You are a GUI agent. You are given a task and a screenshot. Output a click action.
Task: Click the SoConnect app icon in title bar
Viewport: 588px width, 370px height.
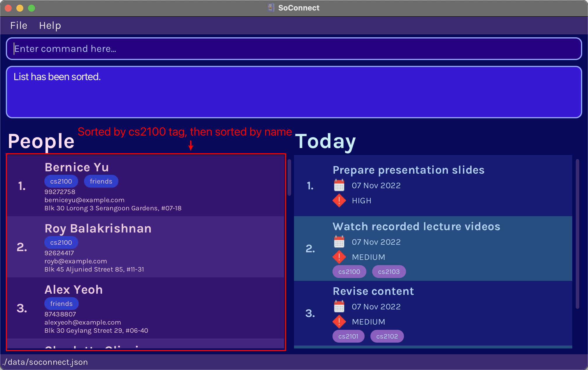(271, 8)
